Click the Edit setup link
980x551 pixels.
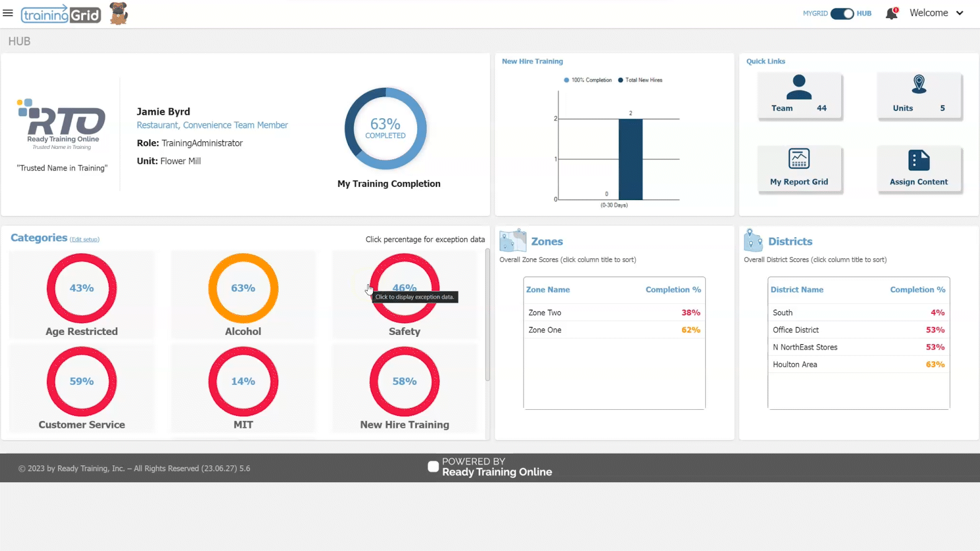tap(84, 239)
